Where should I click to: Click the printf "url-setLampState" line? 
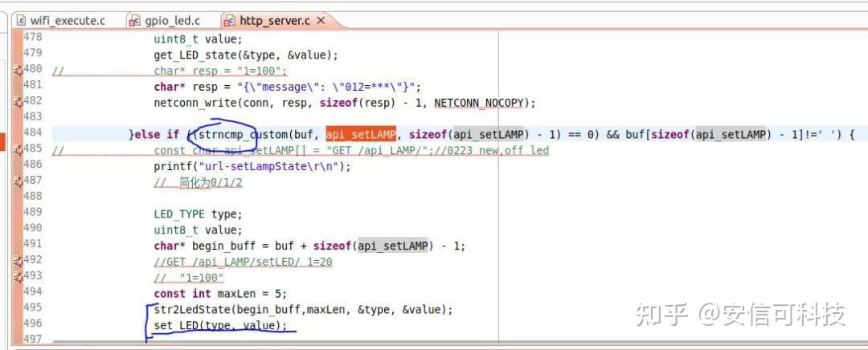tap(252, 166)
